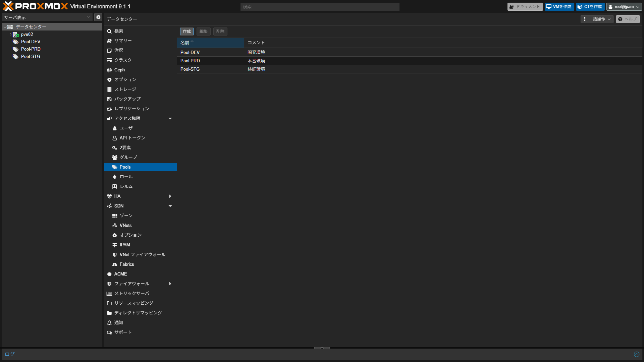This screenshot has height=362, width=644.
Task: Expand the HA submenu arrow
Action: click(170, 196)
